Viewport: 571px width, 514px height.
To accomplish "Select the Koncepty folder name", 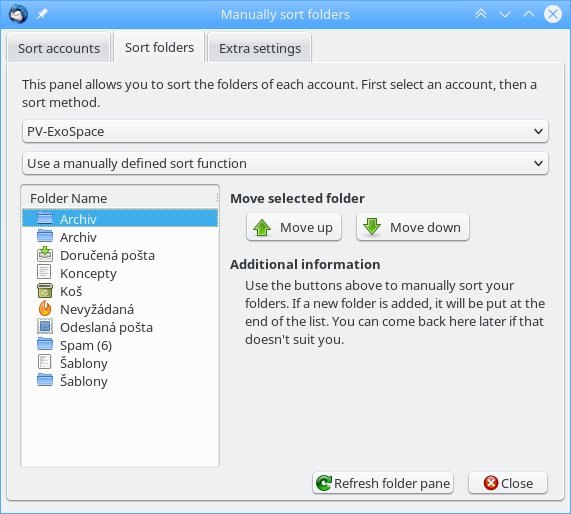I will tap(88, 274).
